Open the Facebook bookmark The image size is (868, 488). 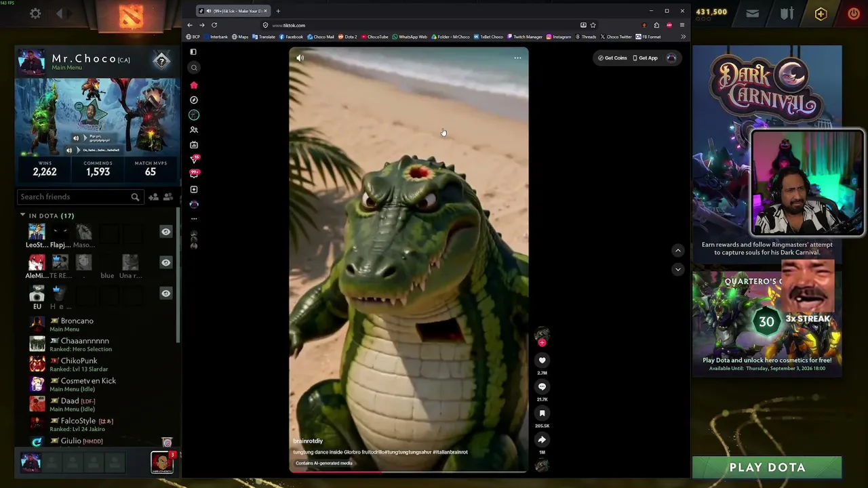click(x=290, y=37)
